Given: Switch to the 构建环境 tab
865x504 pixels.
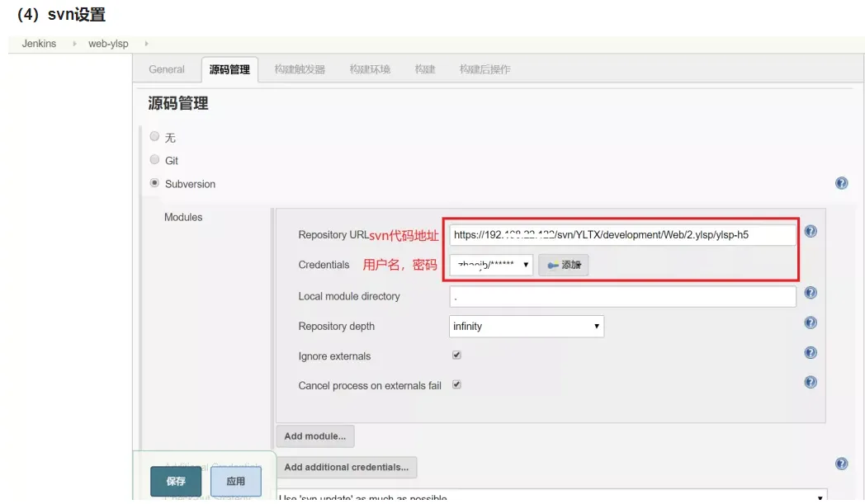Looking at the screenshot, I should 370,69.
